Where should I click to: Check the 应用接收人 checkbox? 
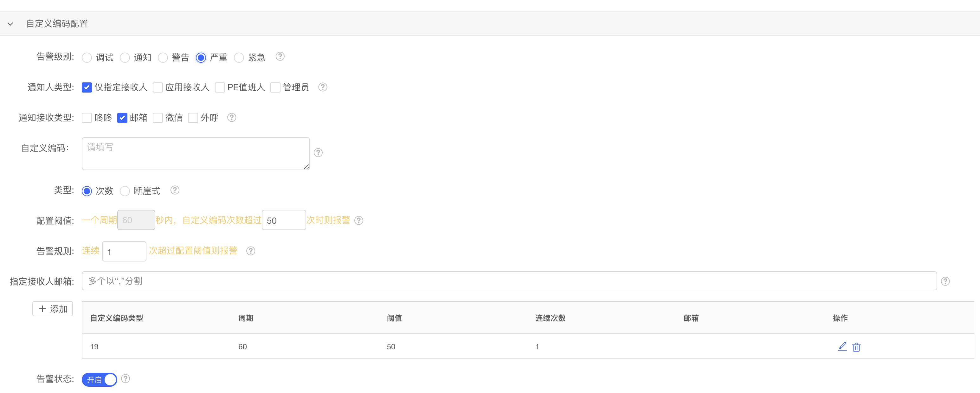tap(158, 87)
